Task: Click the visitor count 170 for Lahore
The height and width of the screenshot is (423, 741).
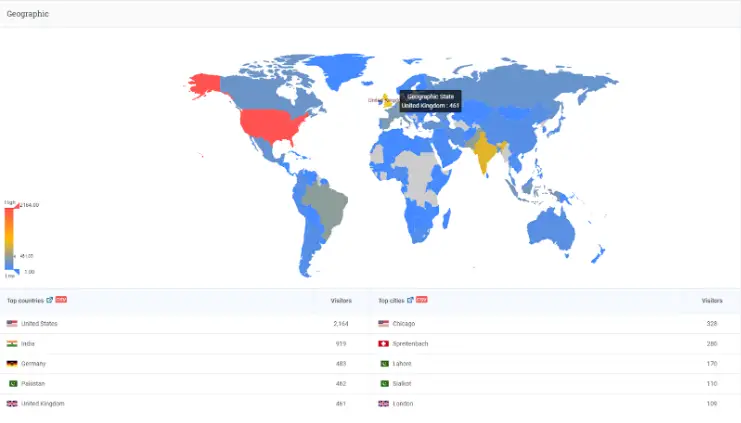Action: point(712,363)
